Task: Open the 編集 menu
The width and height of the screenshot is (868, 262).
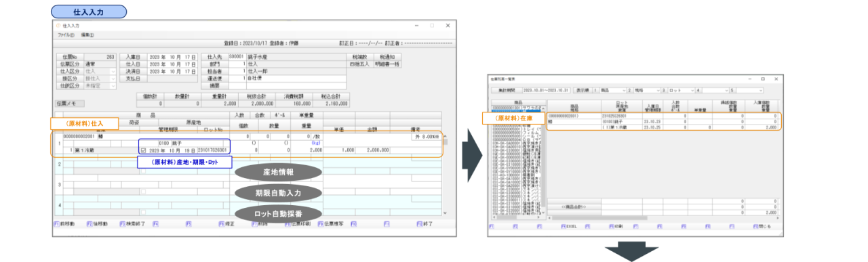Action: [87, 35]
